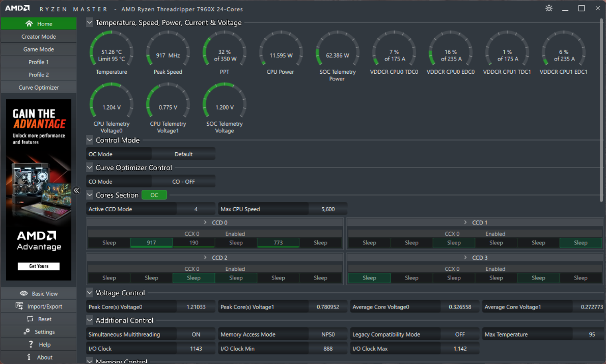Click CCD 0 core showing 917
Viewport: 606px width, 364px height.
pos(151,243)
